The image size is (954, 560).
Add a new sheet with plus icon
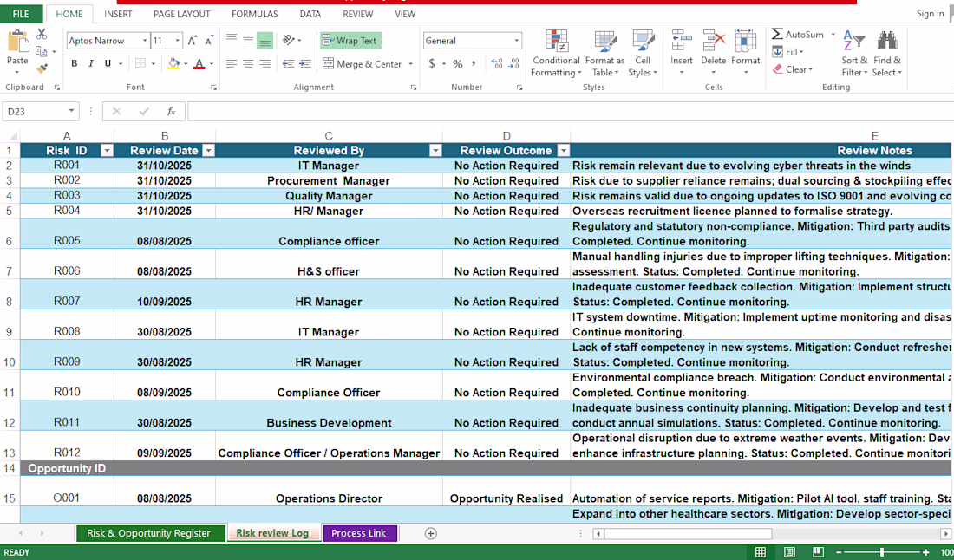431,533
